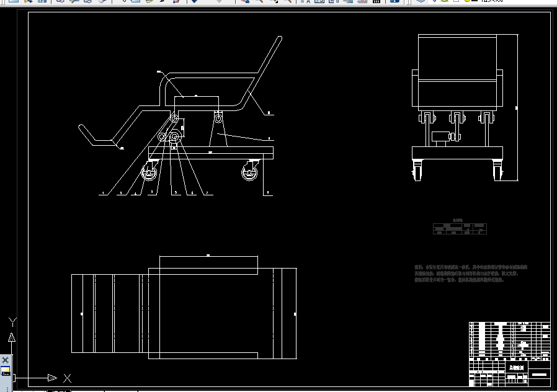Select the parts list table above the title block

(x=510, y=340)
